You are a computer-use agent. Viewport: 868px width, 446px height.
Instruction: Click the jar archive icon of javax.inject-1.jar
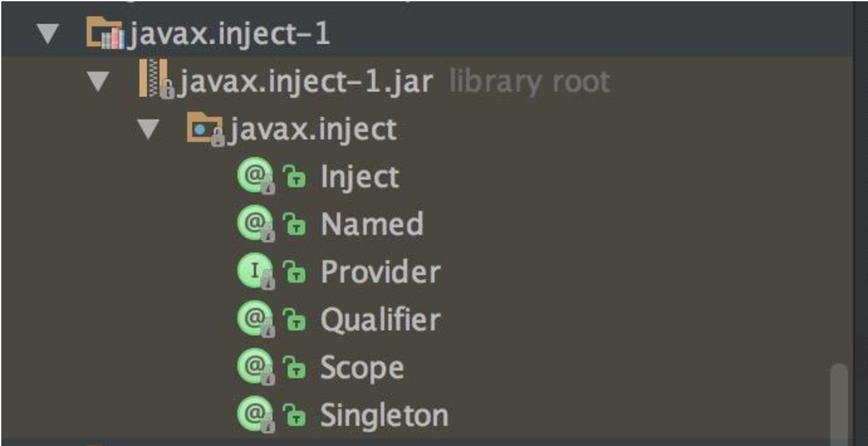coord(156,81)
